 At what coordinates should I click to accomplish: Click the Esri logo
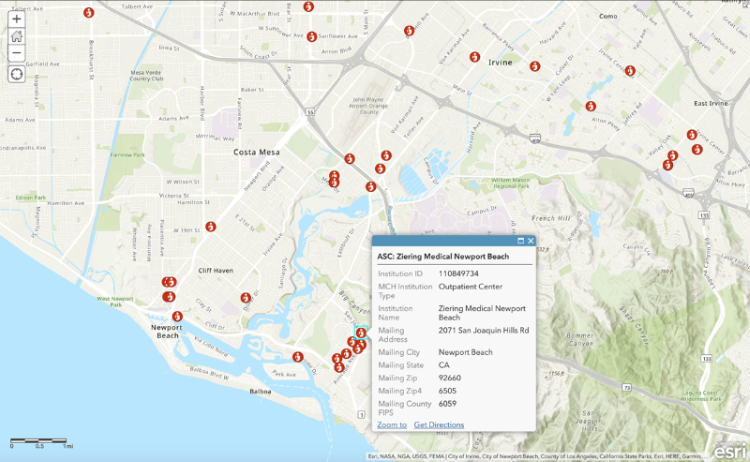click(x=731, y=450)
